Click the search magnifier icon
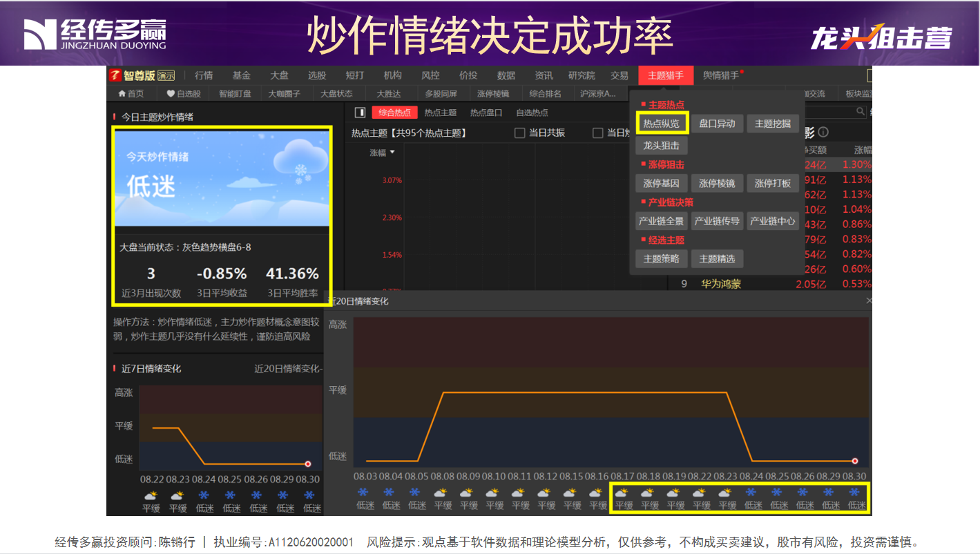The height and width of the screenshot is (554, 980). [861, 111]
